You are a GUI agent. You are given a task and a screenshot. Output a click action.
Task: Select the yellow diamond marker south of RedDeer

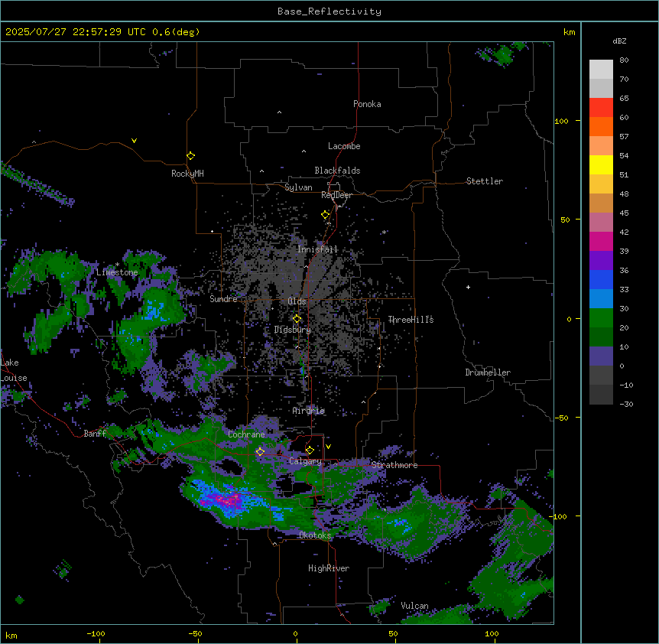pos(325,215)
